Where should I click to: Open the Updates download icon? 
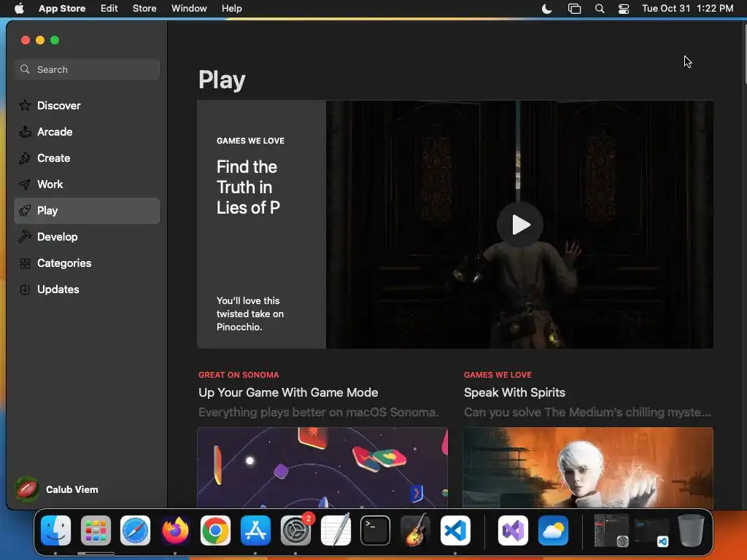click(25, 289)
